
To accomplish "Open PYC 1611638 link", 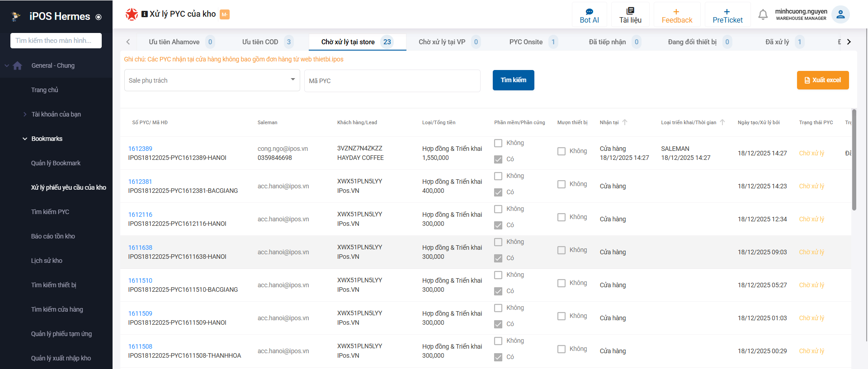I will point(140,248).
